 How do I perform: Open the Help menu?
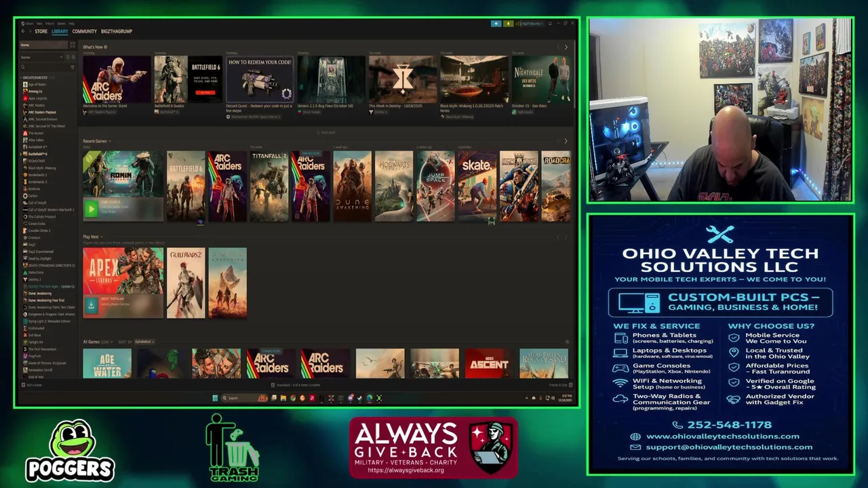71,24
